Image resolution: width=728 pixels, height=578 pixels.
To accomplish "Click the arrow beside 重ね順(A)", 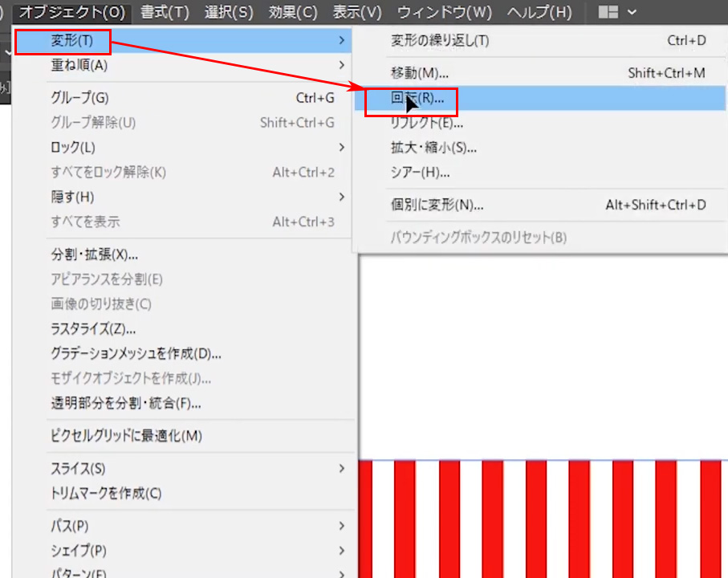I will coord(342,65).
